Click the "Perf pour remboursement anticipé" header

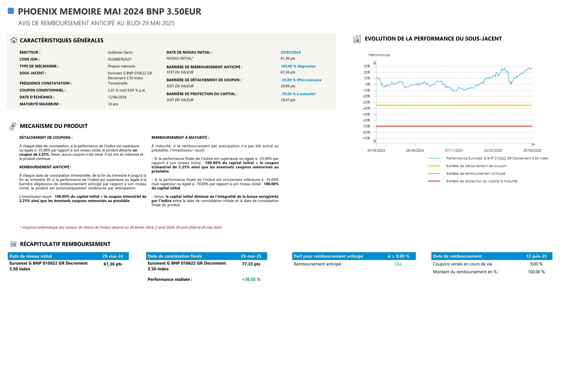tap(328, 256)
